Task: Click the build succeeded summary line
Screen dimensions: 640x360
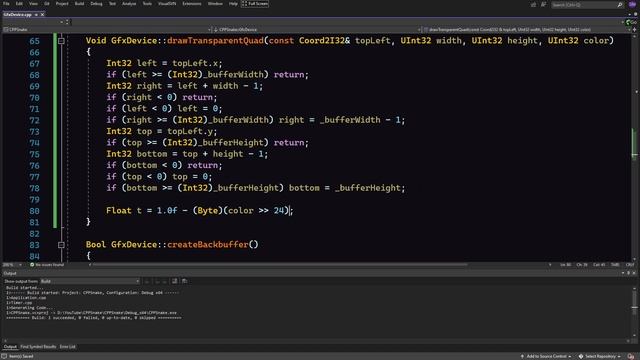Action: tap(93, 318)
